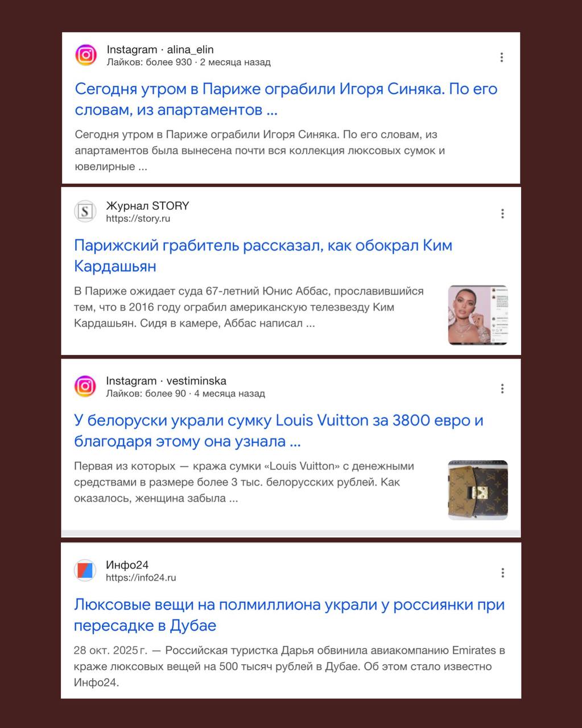Open headline about Игорь Синяк robbed in Paris
The width and height of the screenshot is (582, 728).
pyautogui.click(x=286, y=99)
